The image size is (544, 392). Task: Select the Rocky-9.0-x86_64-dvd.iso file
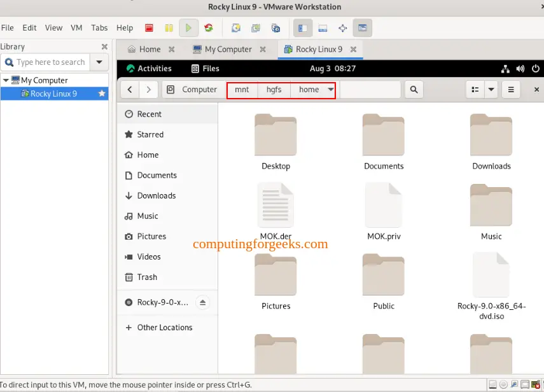[x=491, y=286]
